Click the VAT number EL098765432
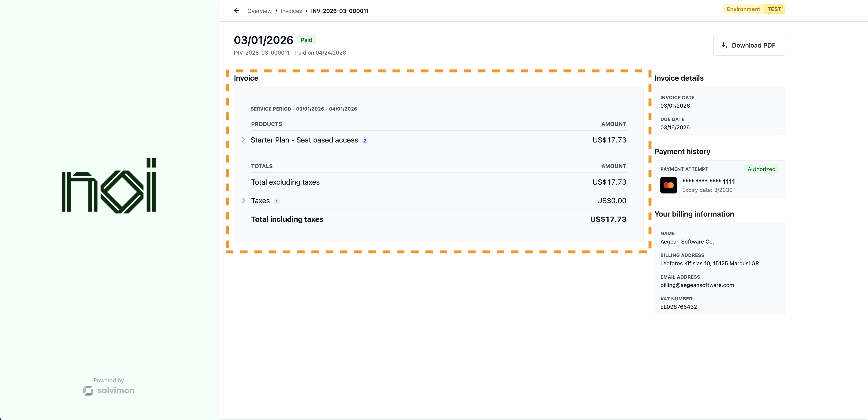The image size is (868, 420). click(678, 307)
